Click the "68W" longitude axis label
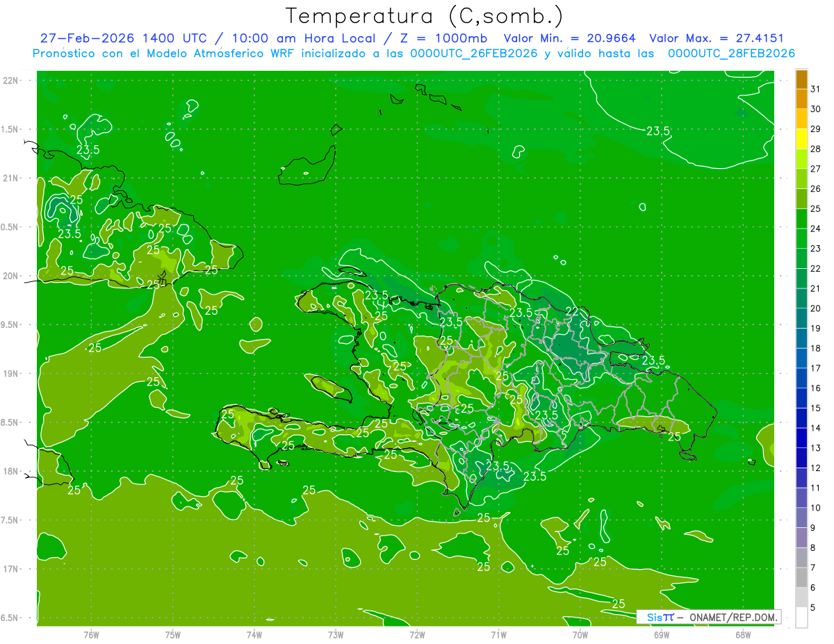834x644 pixels. (x=743, y=635)
